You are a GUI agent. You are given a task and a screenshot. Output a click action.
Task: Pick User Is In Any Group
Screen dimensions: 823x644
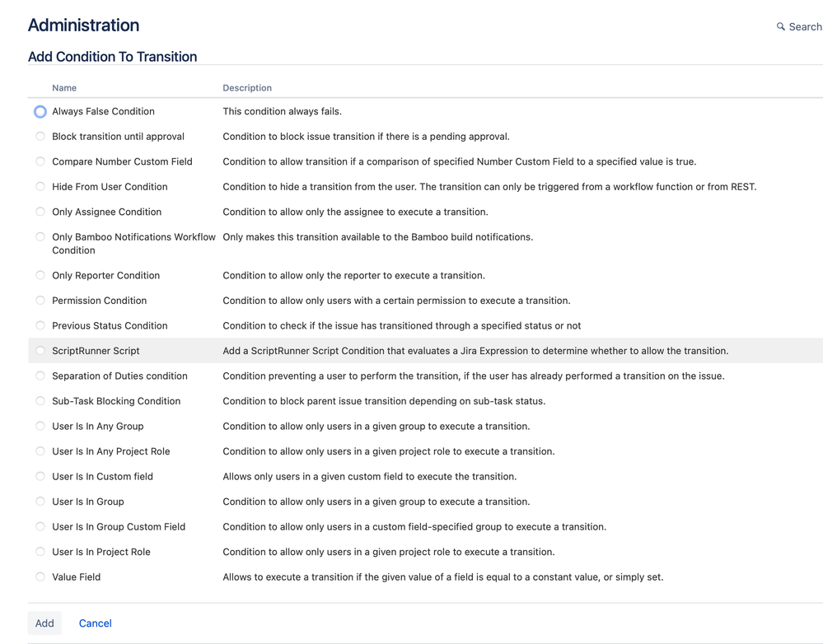coord(40,426)
